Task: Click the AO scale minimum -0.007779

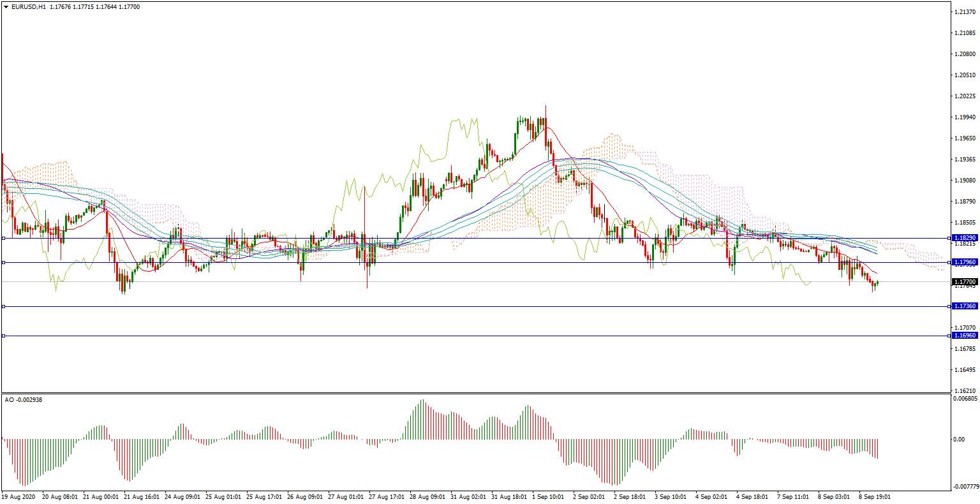Action: click(x=965, y=486)
